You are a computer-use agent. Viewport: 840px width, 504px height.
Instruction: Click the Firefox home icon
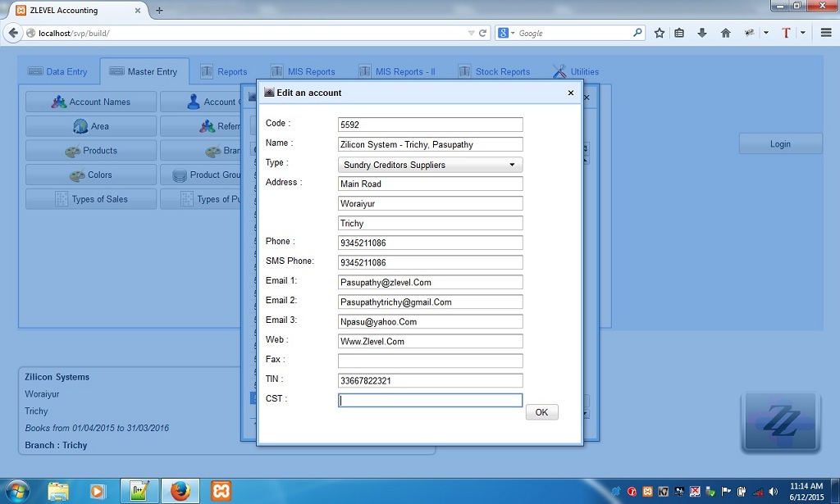pyautogui.click(x=725, y=33)
